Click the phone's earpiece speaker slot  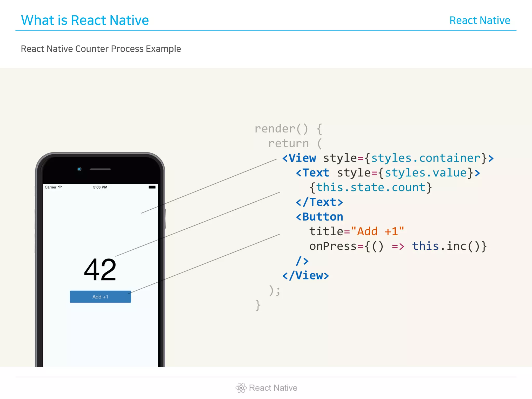coord(100,169)
